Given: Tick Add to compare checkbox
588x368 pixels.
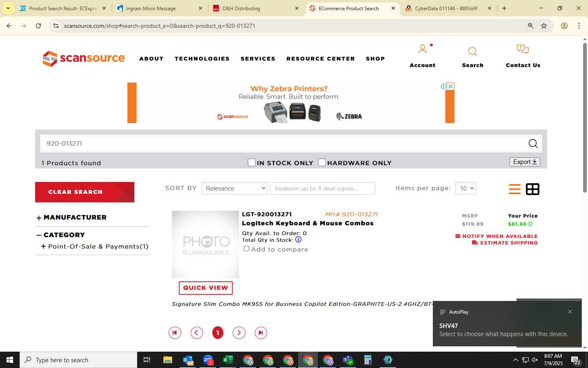Looking at the screenshot, I should (x=246, y=249).
